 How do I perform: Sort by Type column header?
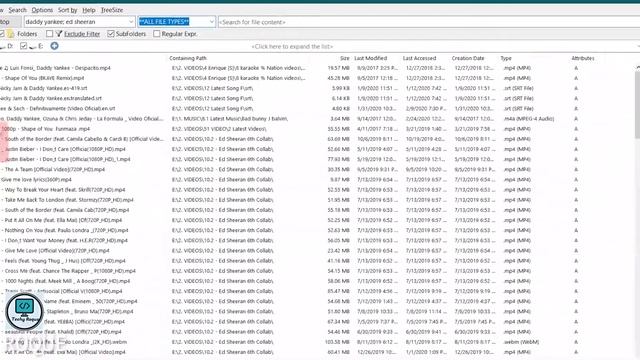(506, 58)
